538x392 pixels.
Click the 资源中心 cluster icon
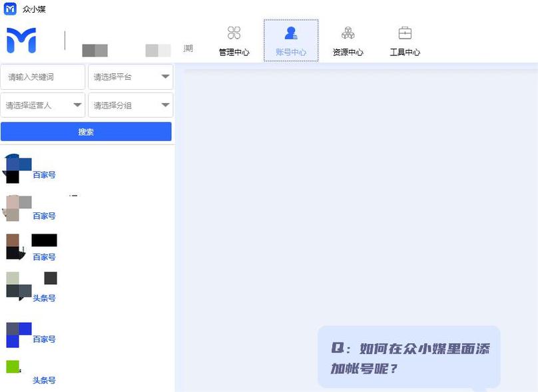pos(348,32)
